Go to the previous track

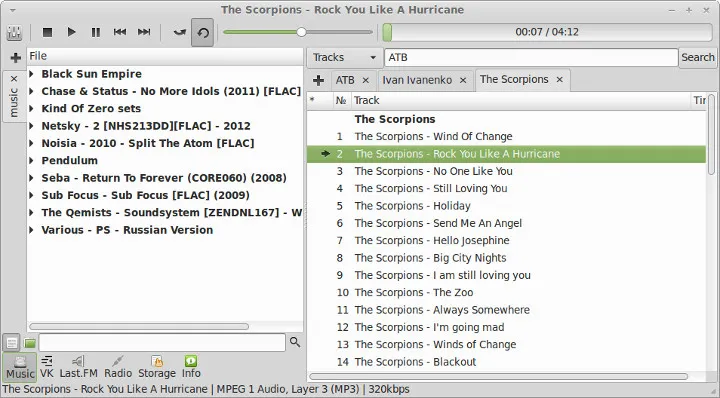pos(120,32)
